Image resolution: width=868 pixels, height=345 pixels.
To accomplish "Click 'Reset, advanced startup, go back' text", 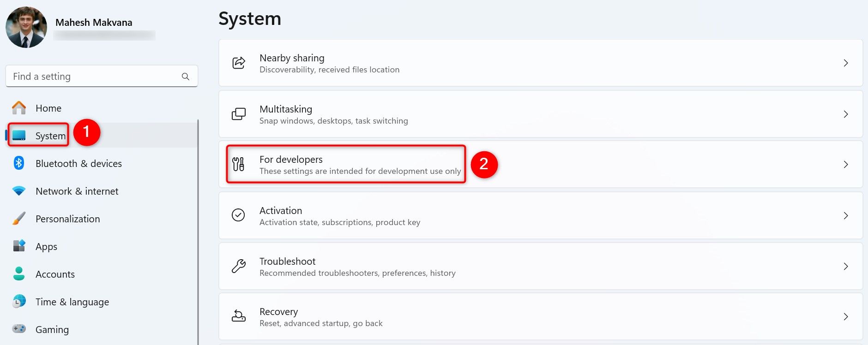I will coord(321,323).
